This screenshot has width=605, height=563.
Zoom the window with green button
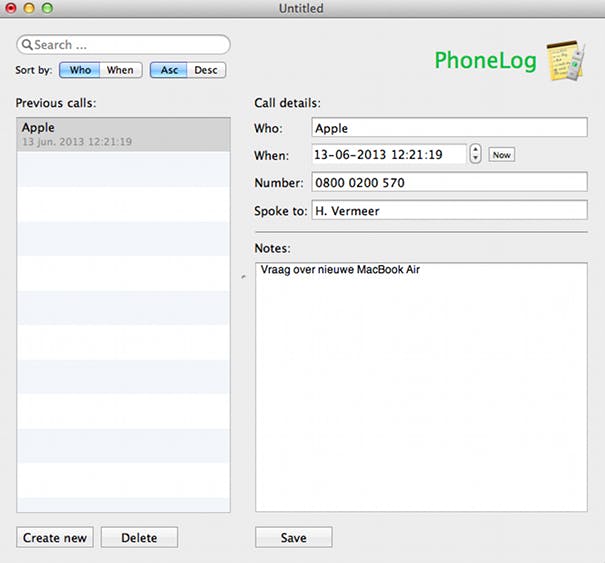click(x=47, y=8)
